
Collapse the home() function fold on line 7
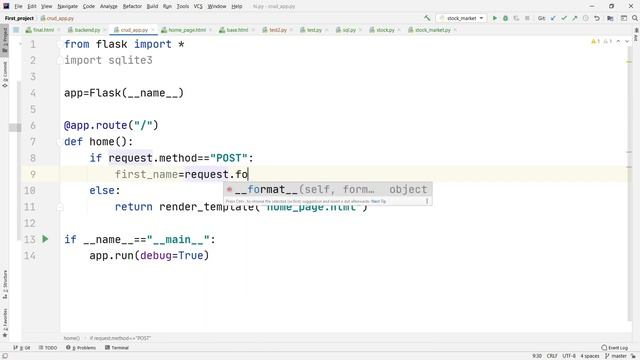click(x=60, y=142)
